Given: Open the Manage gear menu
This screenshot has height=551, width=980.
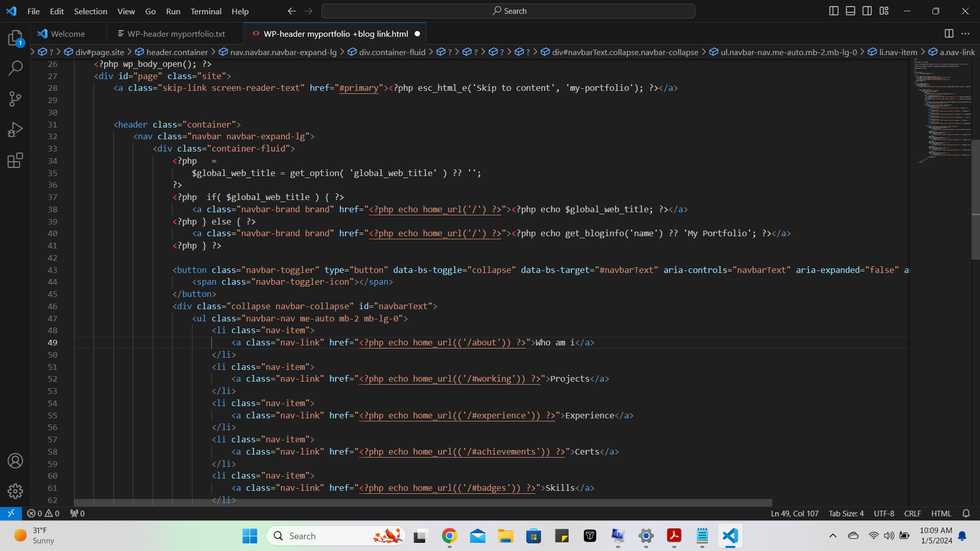Looking at the screenshot, I should pos(15,491).
